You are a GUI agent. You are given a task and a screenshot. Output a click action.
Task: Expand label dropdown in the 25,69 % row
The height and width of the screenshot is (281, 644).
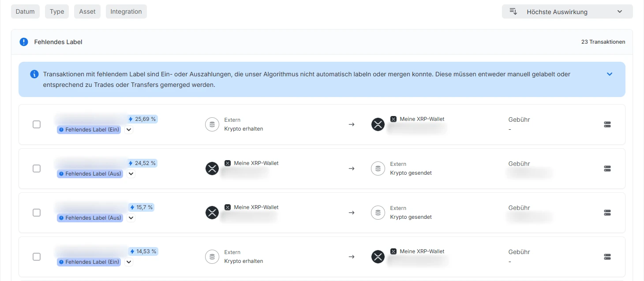(129, 130)
